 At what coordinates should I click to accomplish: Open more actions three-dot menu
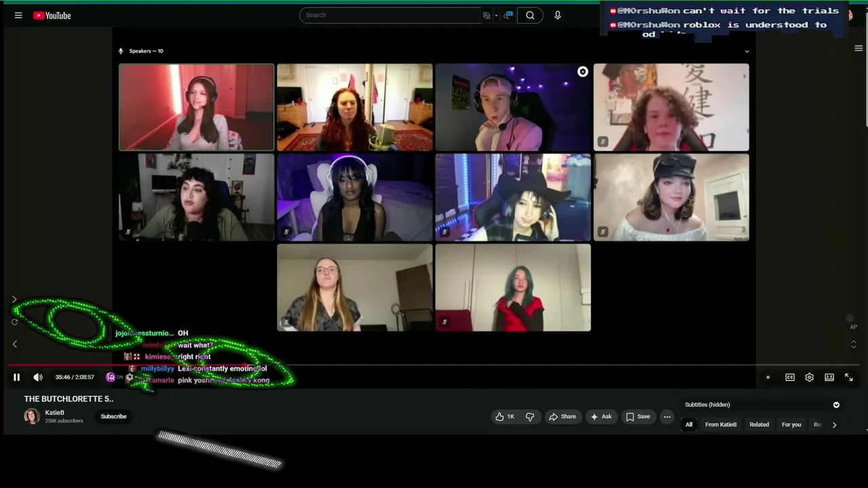click(x=667, y=417)
